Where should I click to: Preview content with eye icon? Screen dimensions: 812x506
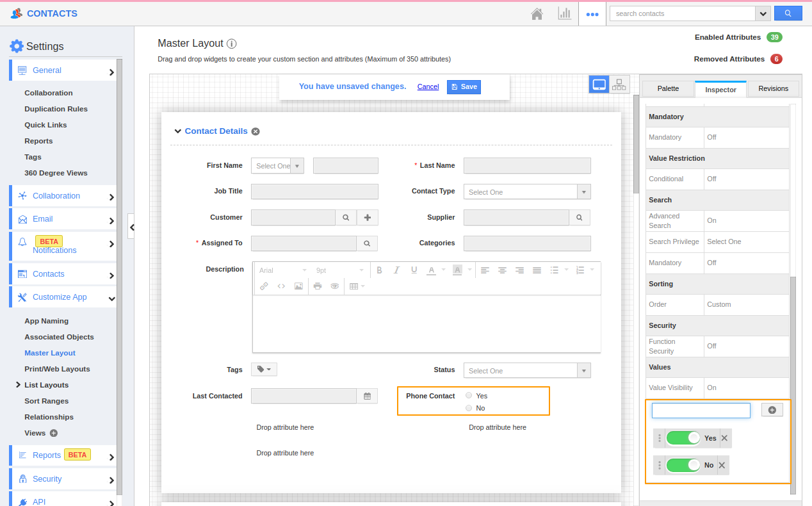tap(334, 286)
